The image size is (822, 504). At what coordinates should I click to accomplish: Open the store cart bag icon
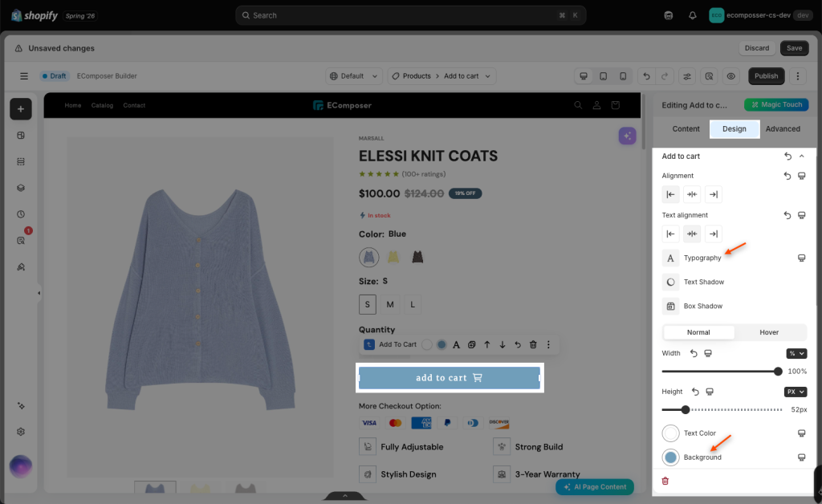(x=616, y=105)
